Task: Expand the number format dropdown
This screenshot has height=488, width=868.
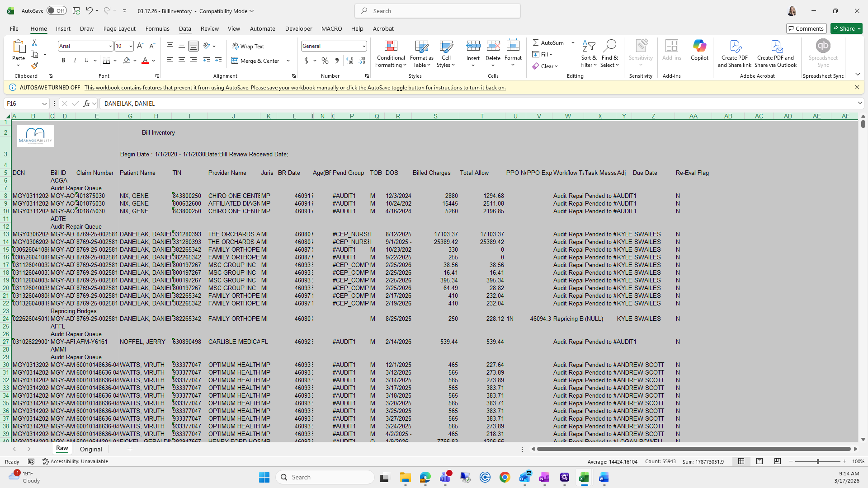Action: (363, 46)
